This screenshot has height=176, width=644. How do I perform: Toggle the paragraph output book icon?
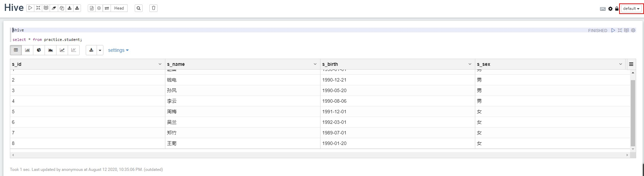pyautogui.click(x=626, y=30)
